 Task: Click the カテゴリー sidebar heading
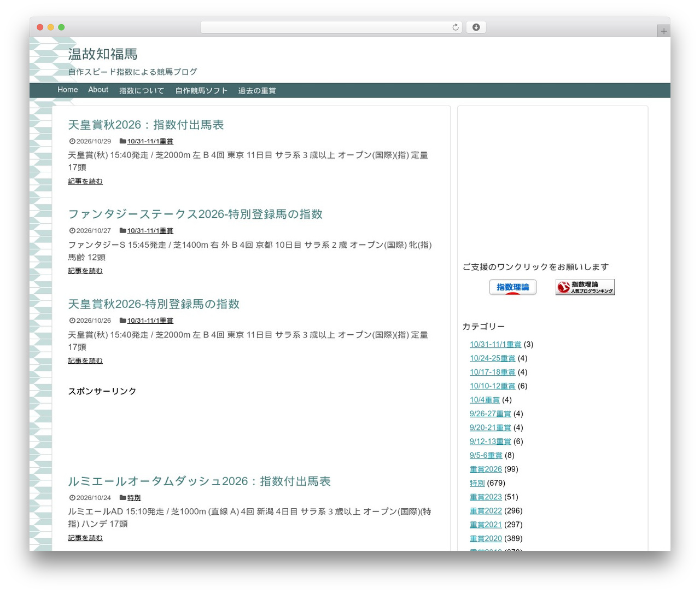pyautogui.click(x=483, y=326)
